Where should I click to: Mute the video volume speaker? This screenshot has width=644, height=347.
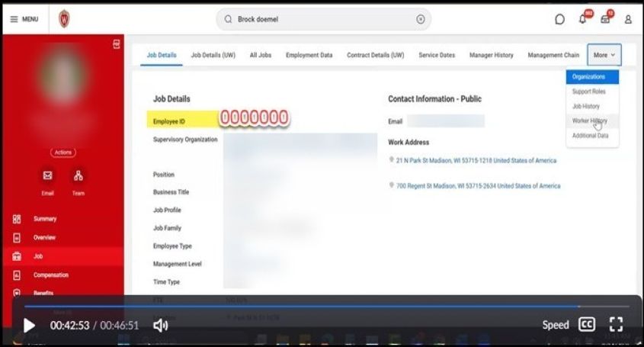(160, 326)
